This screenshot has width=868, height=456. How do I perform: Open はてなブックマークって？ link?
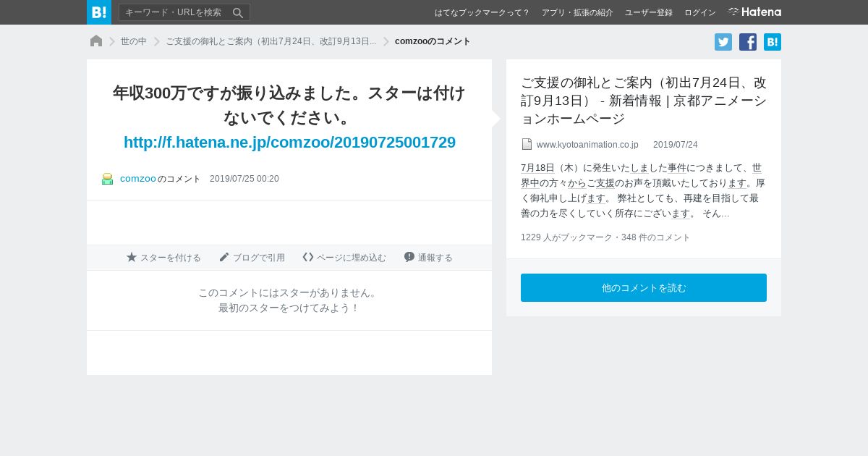[x=482, y=12]
